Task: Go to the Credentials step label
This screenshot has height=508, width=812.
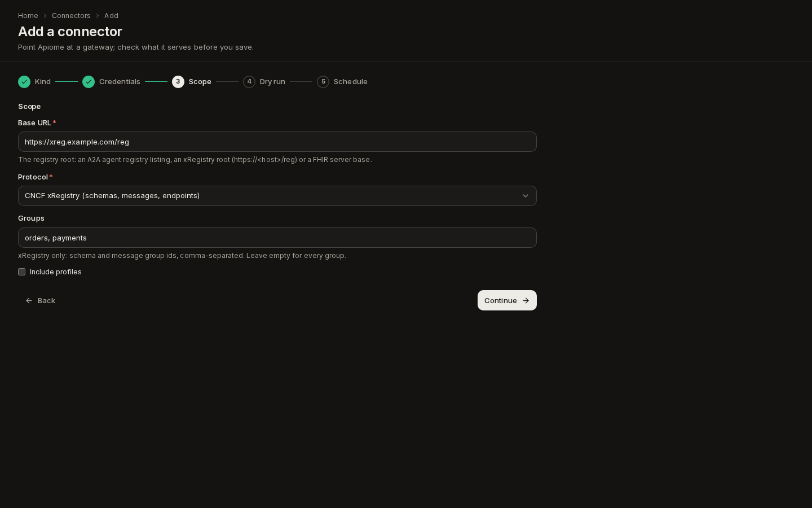Action: pos(120,82)
